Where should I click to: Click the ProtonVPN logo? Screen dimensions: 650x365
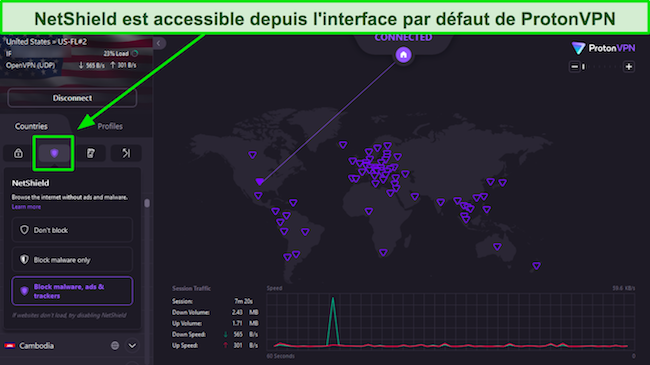[603, 48]
